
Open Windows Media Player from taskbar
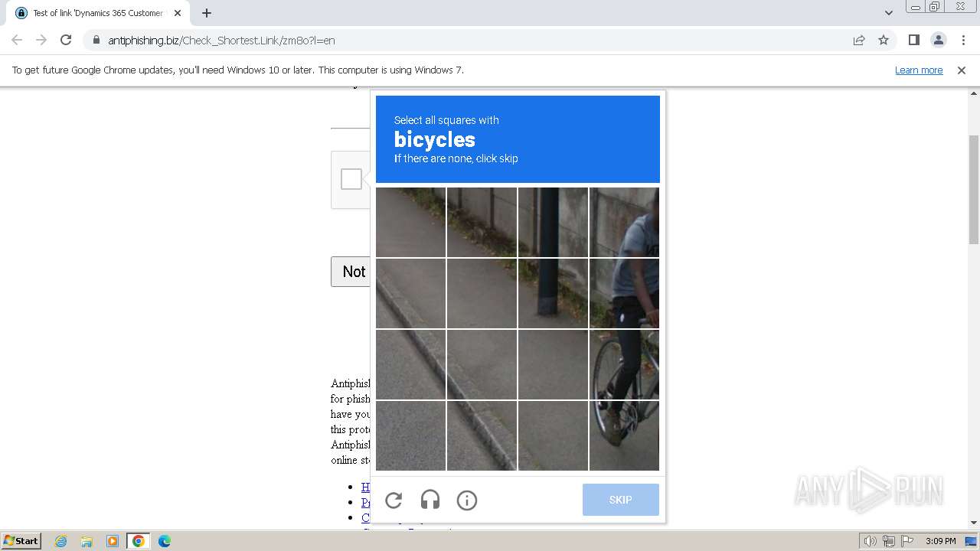pyautogui.click(x=113, y=541)
